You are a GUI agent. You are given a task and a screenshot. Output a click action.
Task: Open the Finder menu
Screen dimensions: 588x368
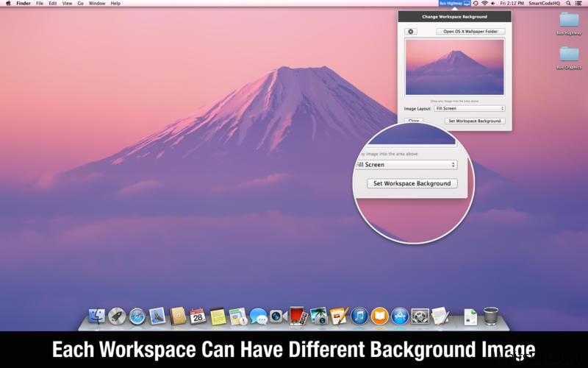pyautogui.click(x=24, y=3)
